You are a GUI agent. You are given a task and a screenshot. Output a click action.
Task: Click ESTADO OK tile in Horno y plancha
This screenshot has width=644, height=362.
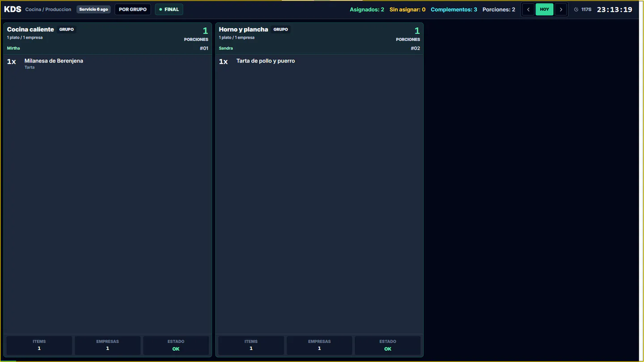tap(388, 345)
